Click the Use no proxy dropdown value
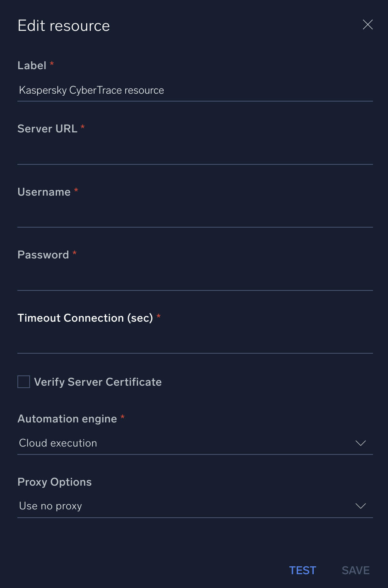The image size is (388, 588). (x=50, y=506)
